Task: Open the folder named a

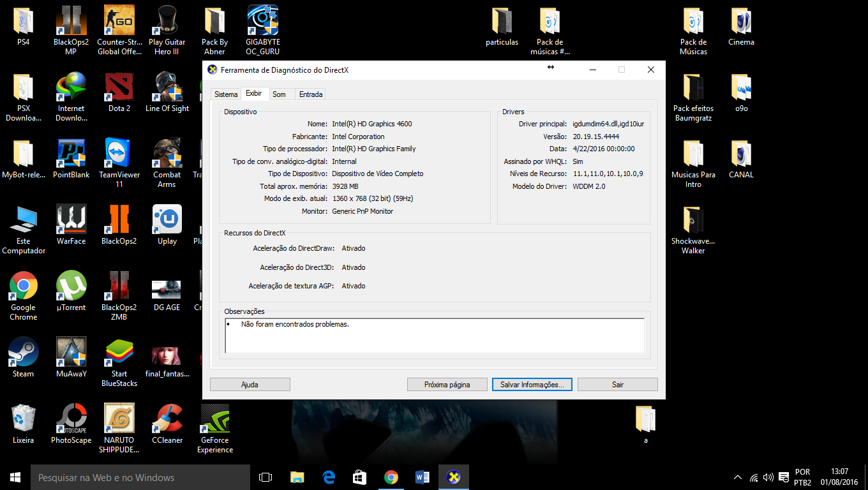Action: [646, 424]
